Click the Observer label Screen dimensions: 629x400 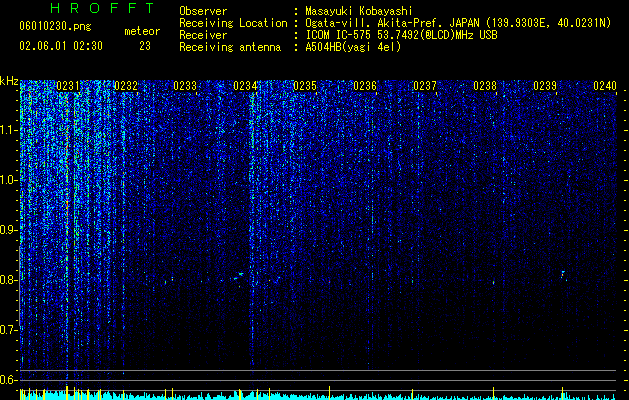coord(203,11)
